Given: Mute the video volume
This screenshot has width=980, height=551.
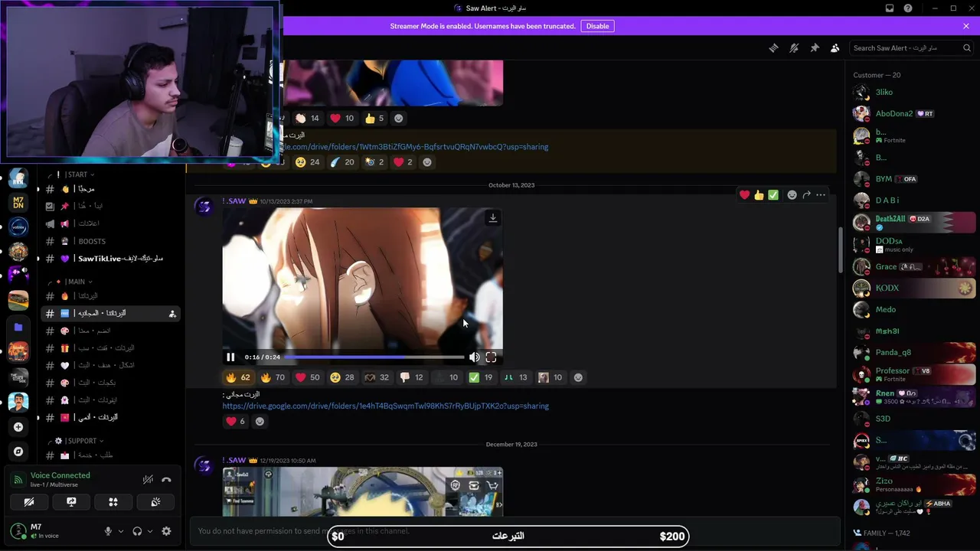Looking at the screenshot, I should pyautogui.click(x=475, y=357).
